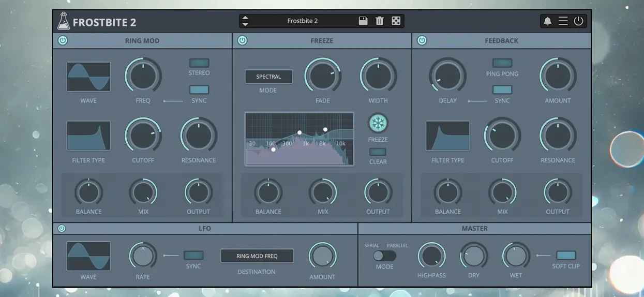
Task: Click the Feedback Output knob
Action: coord(558,192)
